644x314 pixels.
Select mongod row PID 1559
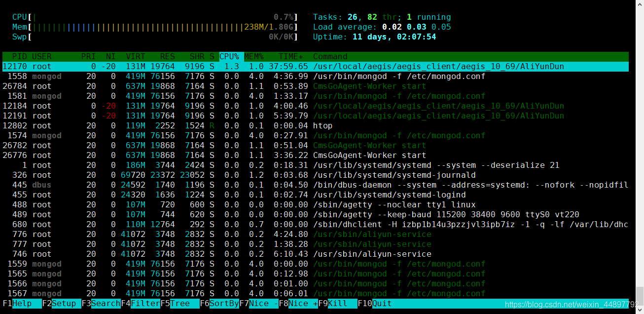click(316, 264)
